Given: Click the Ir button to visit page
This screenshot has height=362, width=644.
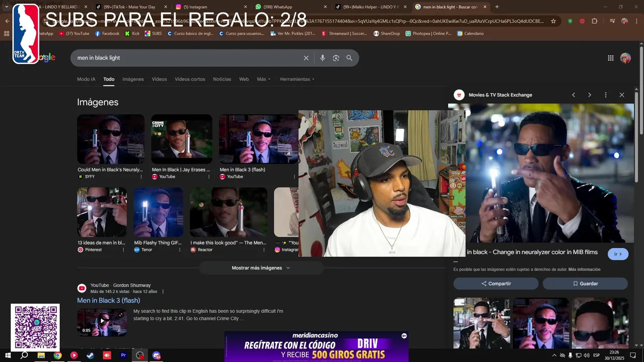Looking at the screenshot, I should click(618, 254).
